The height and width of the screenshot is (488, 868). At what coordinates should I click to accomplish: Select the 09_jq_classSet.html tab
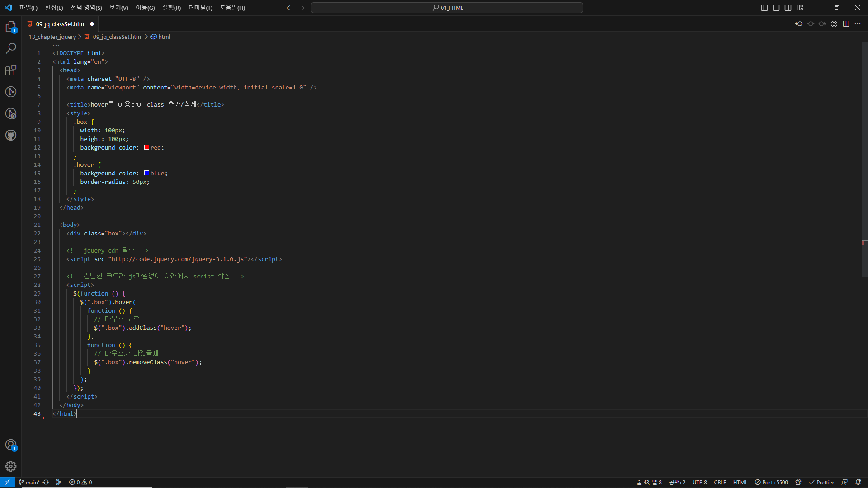pos(61,24)
